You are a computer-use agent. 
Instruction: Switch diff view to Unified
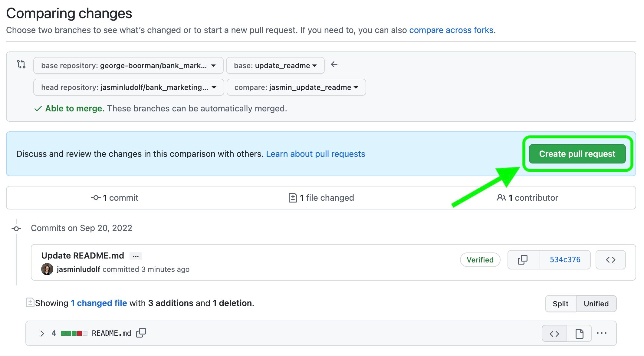[596, 304]
